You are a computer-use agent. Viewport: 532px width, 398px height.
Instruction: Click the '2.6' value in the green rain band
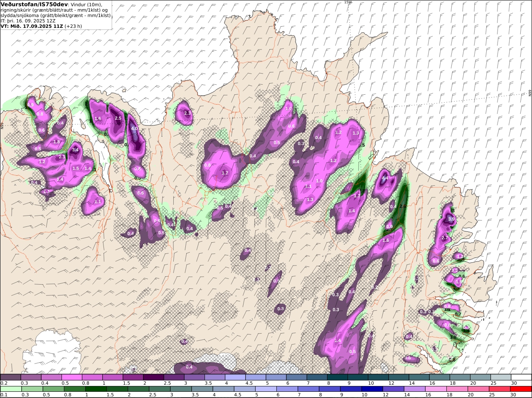tap(402, 206)
